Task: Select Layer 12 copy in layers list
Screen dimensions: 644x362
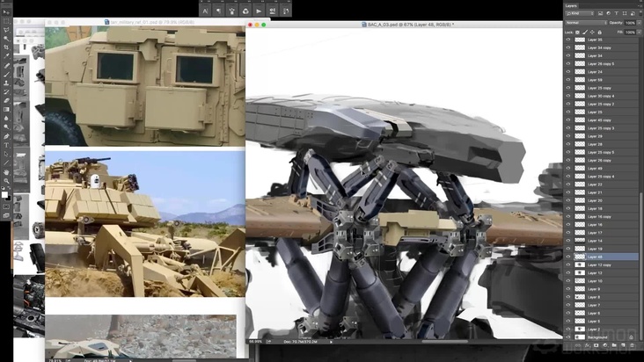Action: 600,265
